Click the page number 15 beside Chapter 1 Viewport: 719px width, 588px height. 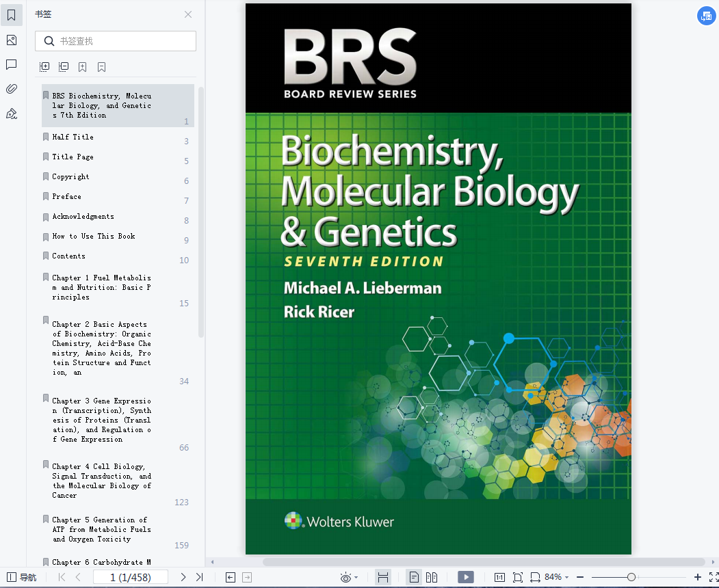point(184,304)
